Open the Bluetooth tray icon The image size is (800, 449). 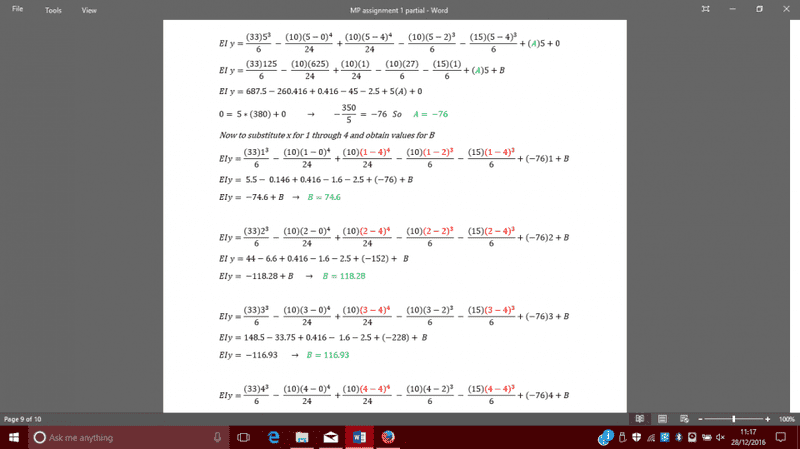click(x=679, y=437)
